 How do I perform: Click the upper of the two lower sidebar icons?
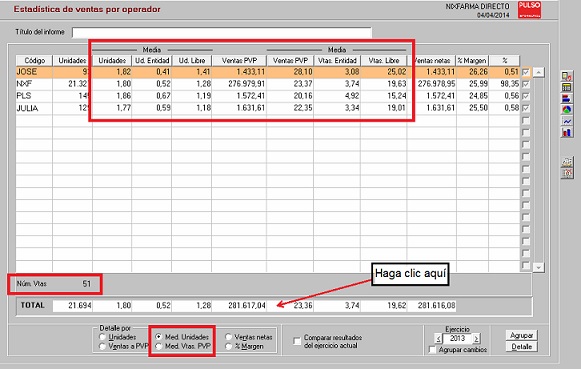[567, 162]
